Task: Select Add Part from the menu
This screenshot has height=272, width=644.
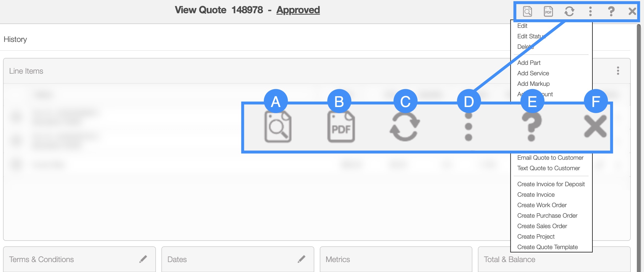Action: (529, 63)
